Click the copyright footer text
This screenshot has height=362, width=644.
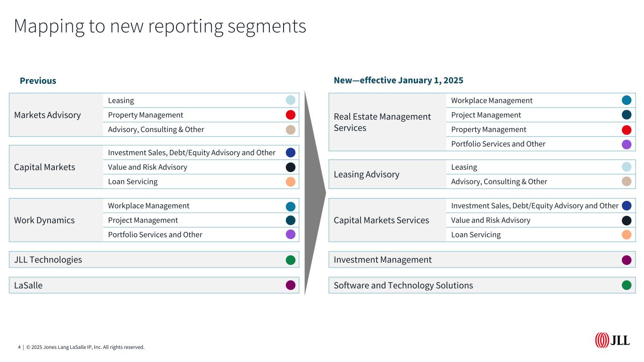click(81, 347)
